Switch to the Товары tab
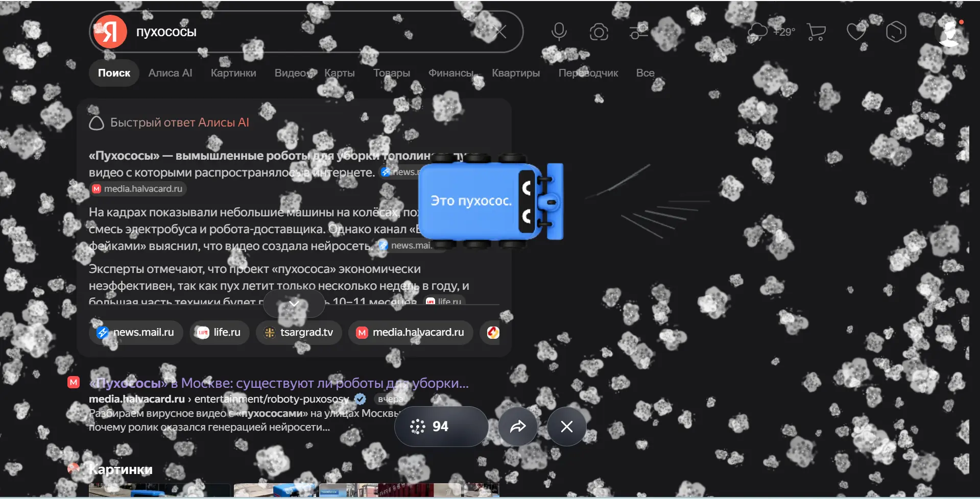The height and width of the screenshot is (499, 980). [392, 73]
